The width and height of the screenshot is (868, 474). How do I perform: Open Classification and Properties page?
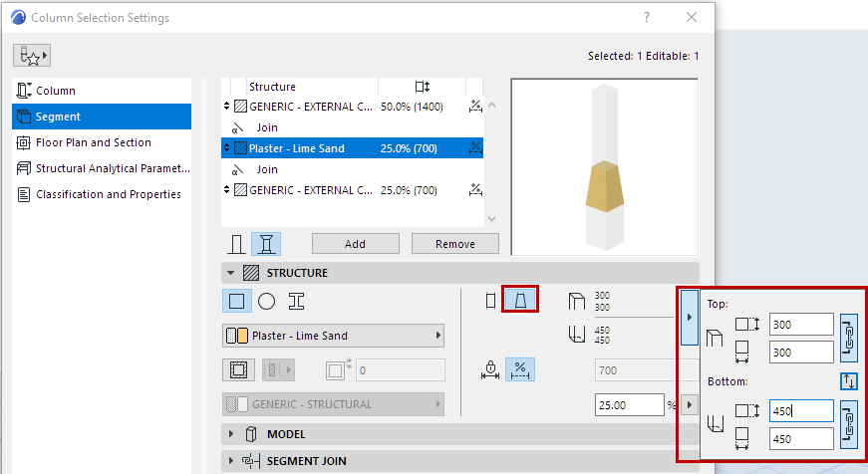pos(108,194)
